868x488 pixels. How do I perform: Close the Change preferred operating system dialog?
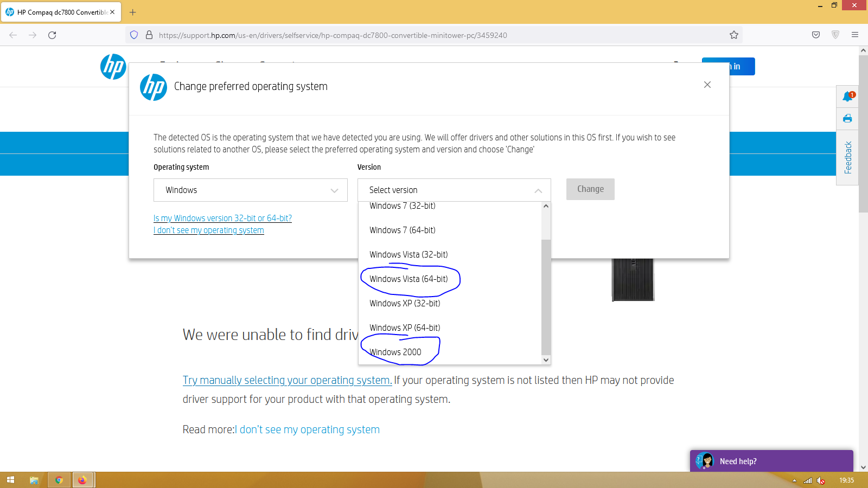point(707,85)
